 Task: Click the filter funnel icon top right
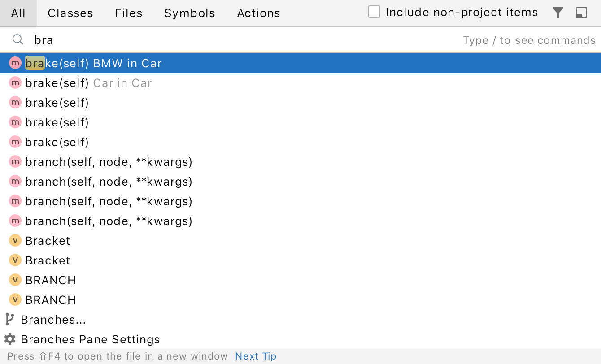557,13
